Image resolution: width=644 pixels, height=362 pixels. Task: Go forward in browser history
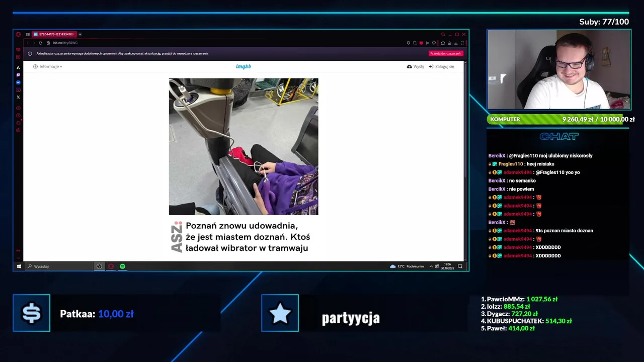pos(34,43)
